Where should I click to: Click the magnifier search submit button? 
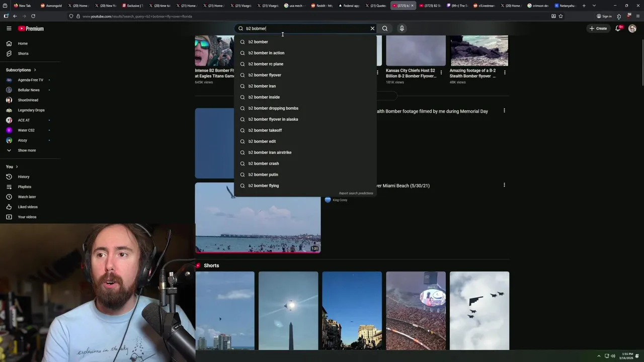pyautogui.click(x=385, y=29)
